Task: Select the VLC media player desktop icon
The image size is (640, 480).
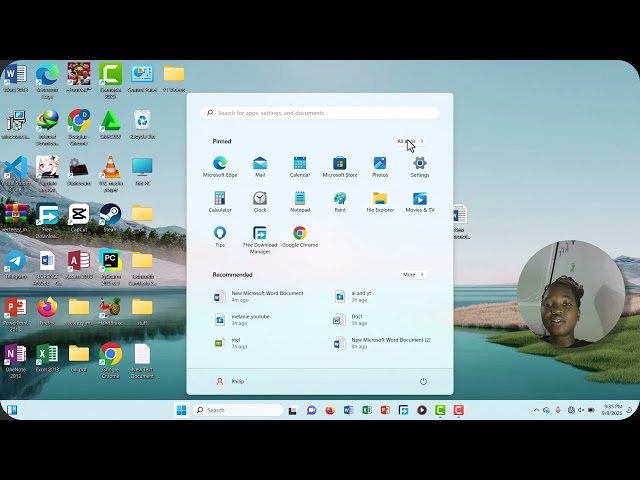Action: 110,175
